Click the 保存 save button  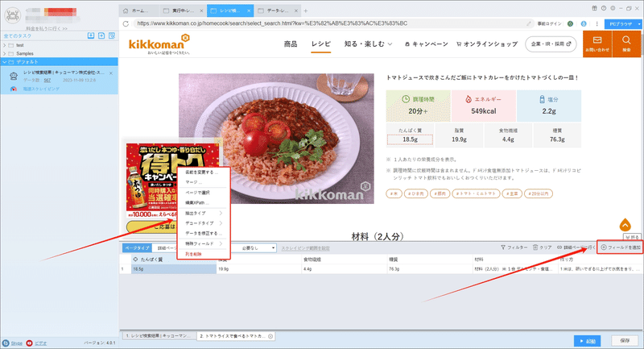click(x=625, y=341)
